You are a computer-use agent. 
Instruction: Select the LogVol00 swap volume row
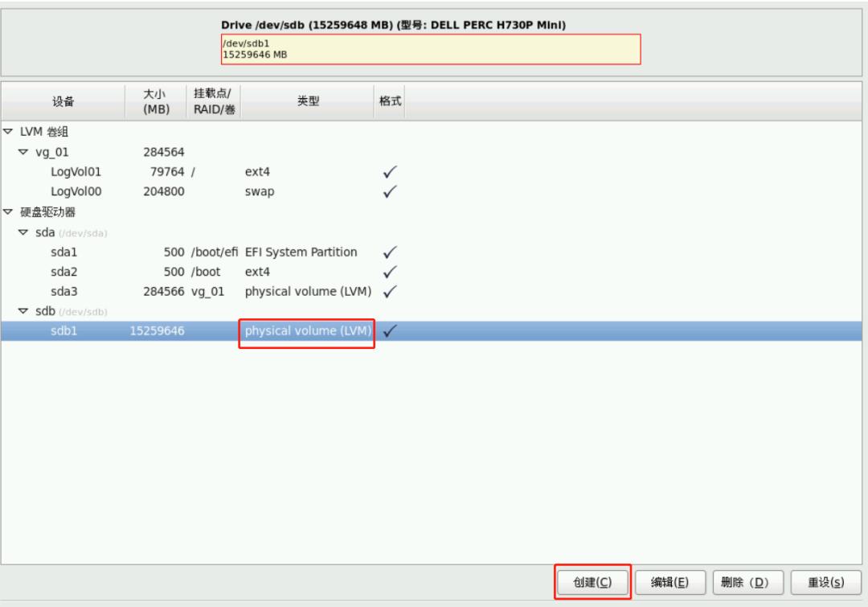432,191
